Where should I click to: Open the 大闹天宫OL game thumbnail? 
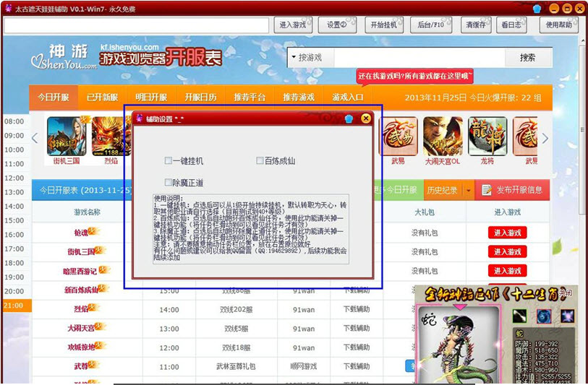(443, 137)
